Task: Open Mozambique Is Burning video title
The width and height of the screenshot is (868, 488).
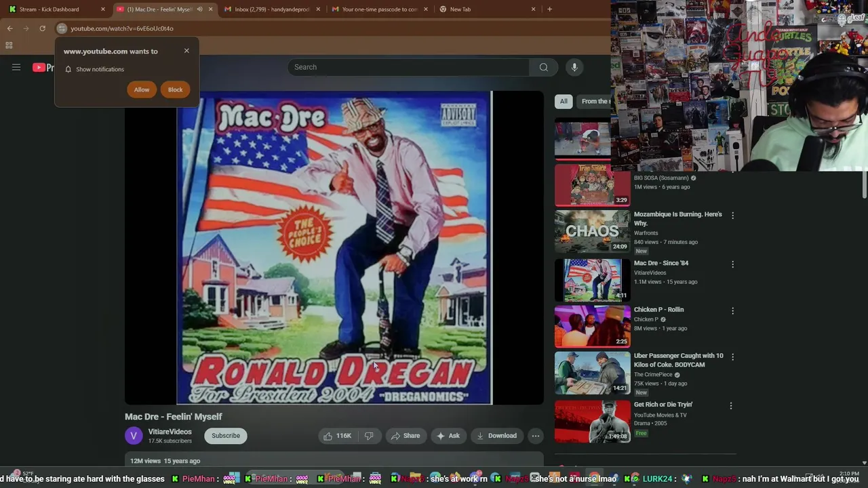Action: coord(677,218)
